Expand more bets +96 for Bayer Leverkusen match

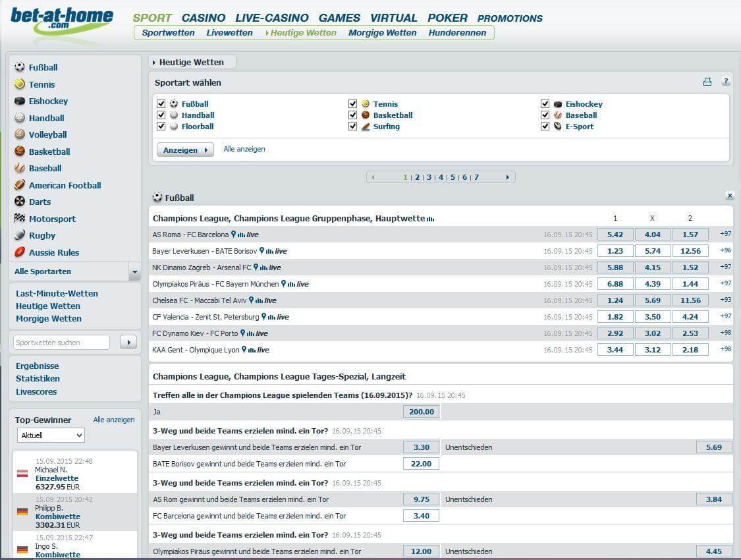[725, 250]
